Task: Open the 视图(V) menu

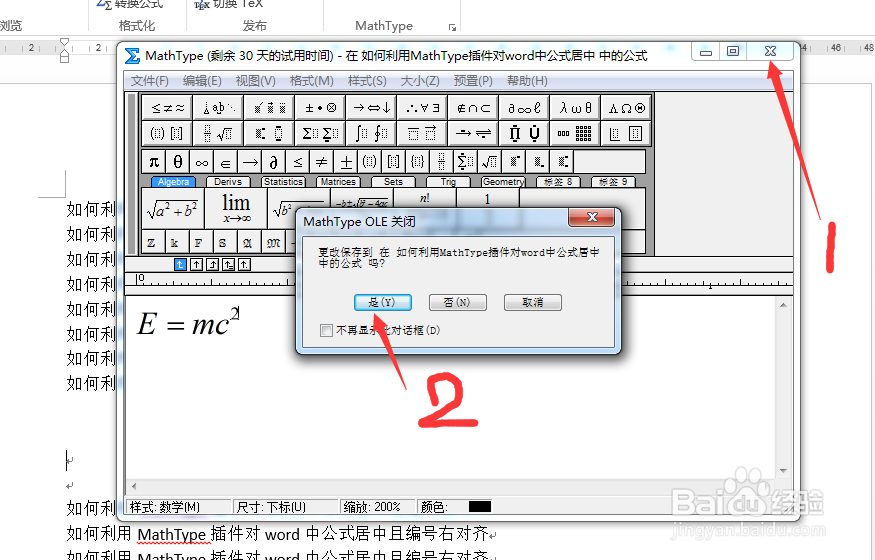Action: pos(255,81)
